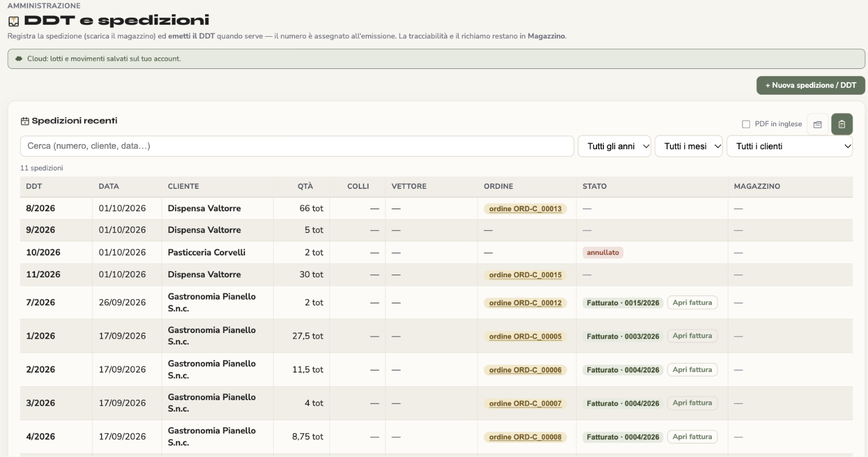Select DDT number 9/2026
868x457 pixels.
[40, 230]
